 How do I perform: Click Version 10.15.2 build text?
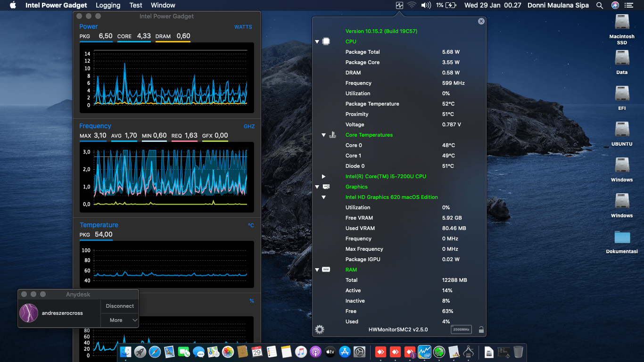(x=381, y=31)
